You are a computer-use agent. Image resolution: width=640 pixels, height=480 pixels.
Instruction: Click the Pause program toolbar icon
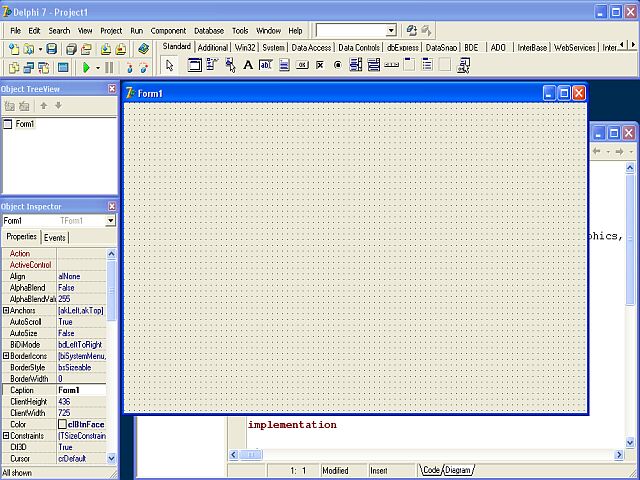(x=109, y=67)
